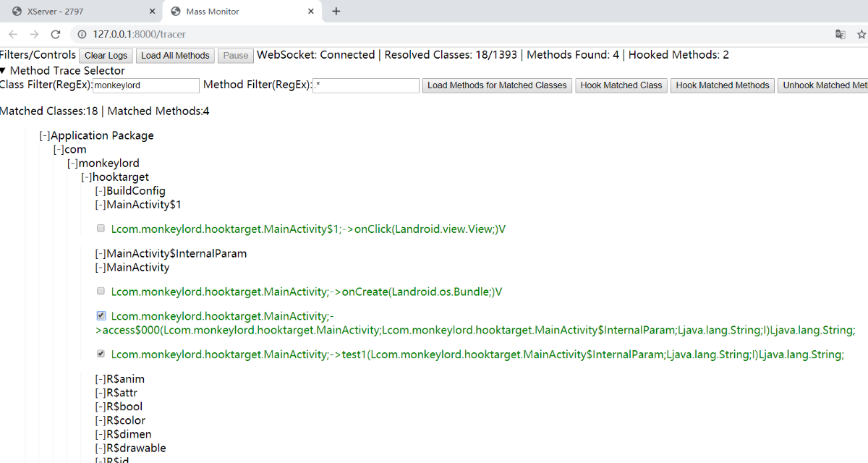Collapse the MainActivity class node
Viewport: 868px width, 463px height.
pos(101,267)
